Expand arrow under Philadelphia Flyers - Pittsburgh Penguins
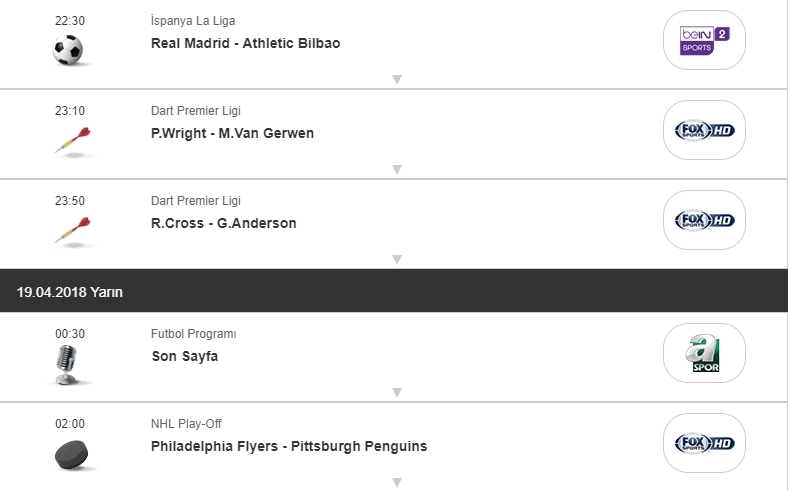The height and width of the screenshot is (491, 790). tap(396, 482)
